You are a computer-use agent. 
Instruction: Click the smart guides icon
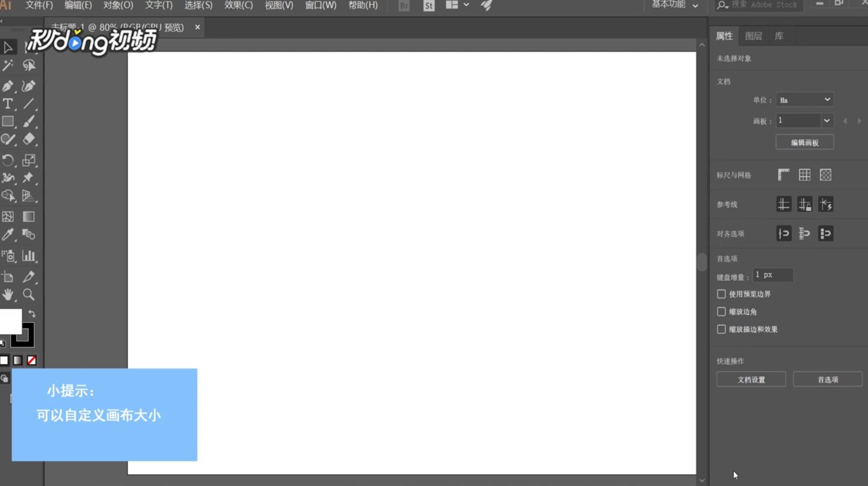(x=826, y=205)
